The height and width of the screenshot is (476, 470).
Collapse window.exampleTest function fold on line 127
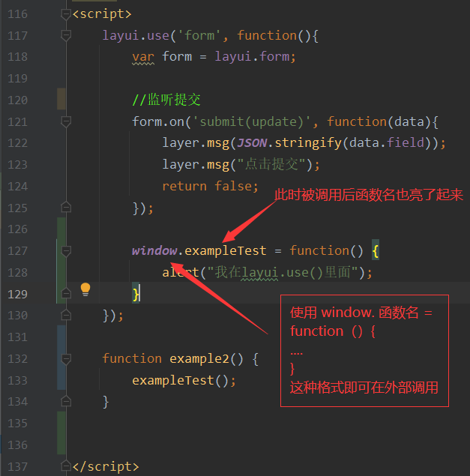point(66,251)
